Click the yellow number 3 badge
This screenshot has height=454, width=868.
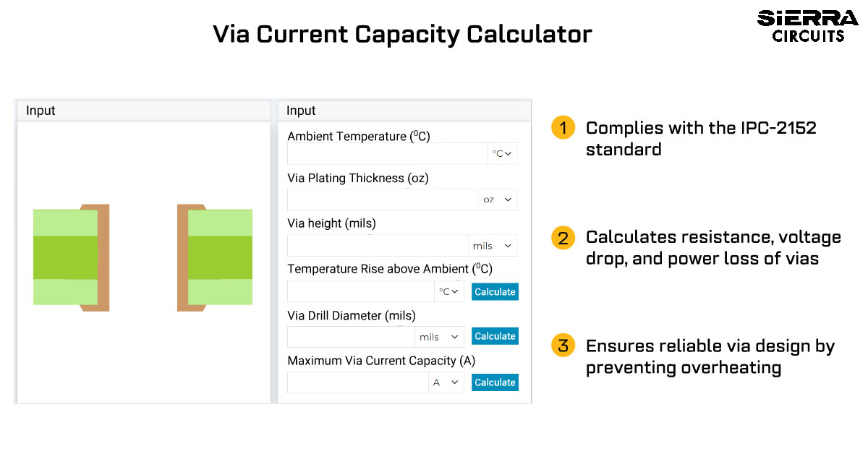tap(563, 346)
